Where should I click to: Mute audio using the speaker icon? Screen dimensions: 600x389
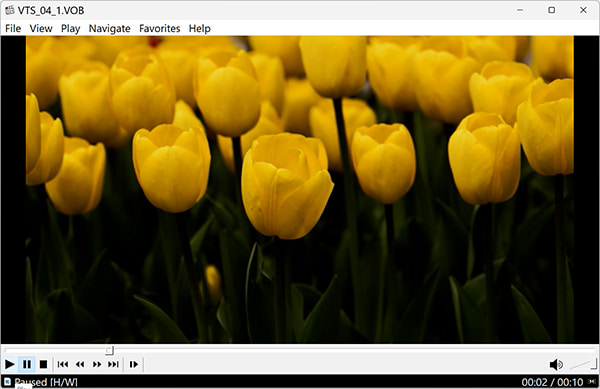click(x=556, y=365)
